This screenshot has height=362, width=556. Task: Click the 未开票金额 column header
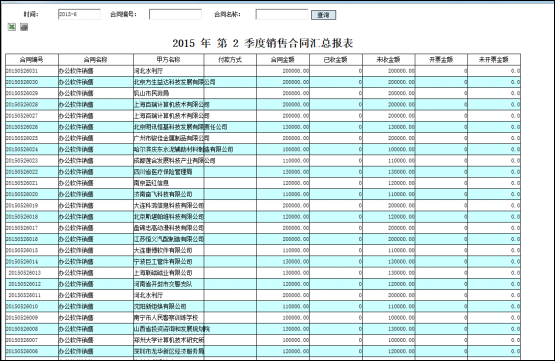494,60
